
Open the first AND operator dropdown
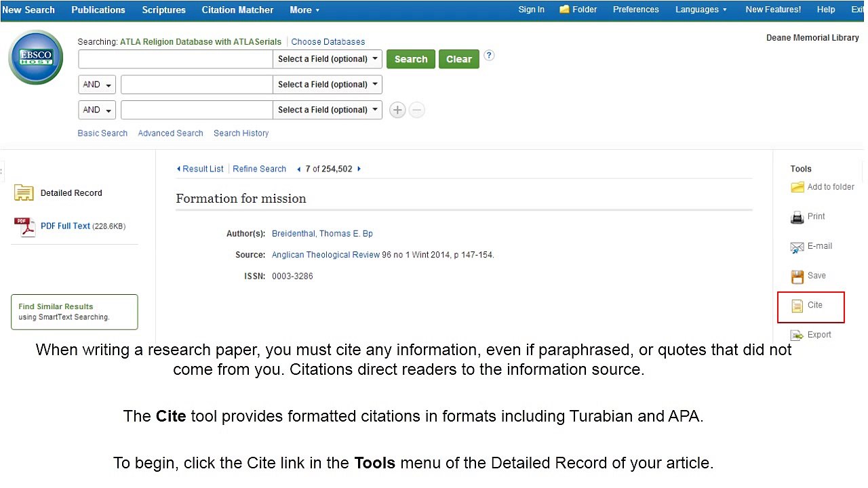tap(97, 84)
